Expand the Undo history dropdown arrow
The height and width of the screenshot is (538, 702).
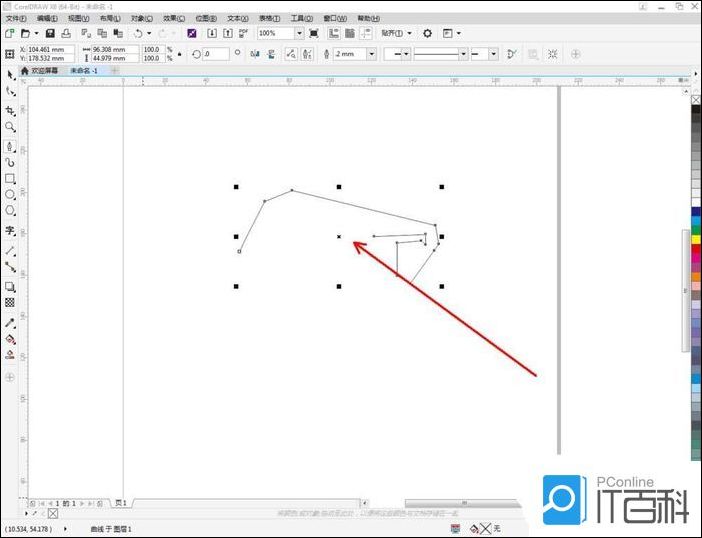(149, 33)
